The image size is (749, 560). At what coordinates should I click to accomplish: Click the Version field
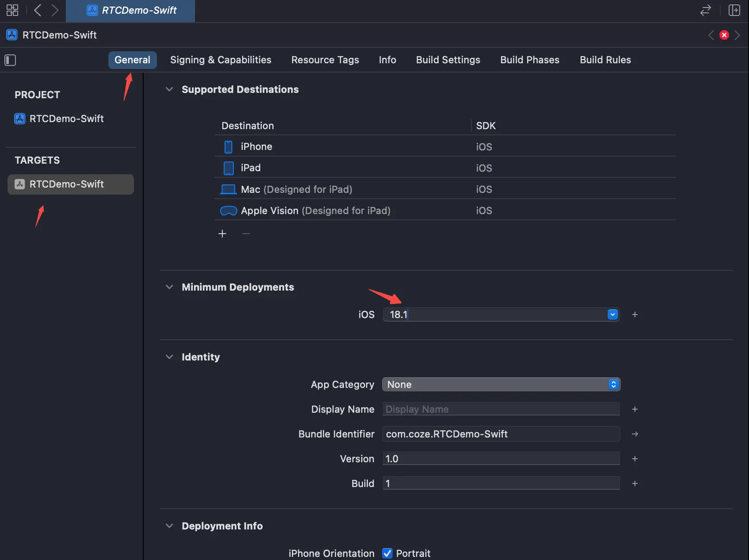click(501, 459)
